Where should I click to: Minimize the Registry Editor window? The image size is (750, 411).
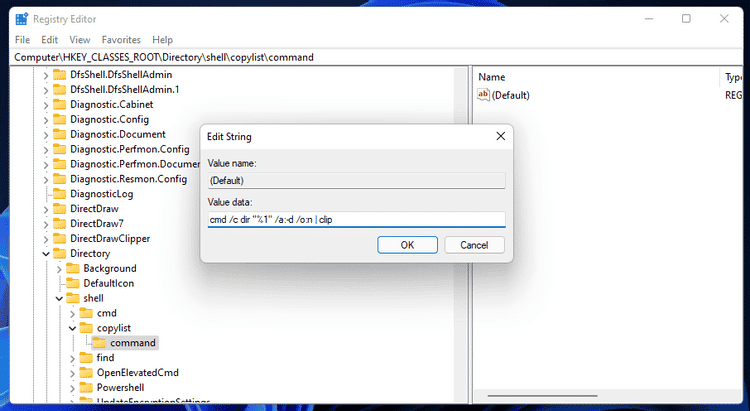649,19
